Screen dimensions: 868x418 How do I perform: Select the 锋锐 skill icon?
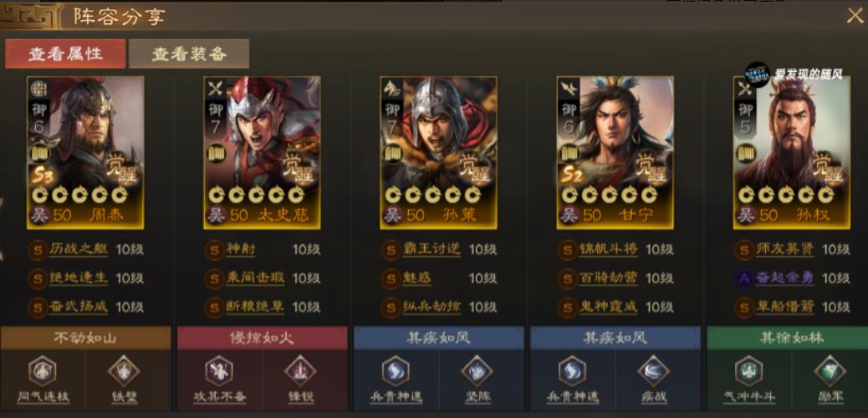tap(300, 371)
